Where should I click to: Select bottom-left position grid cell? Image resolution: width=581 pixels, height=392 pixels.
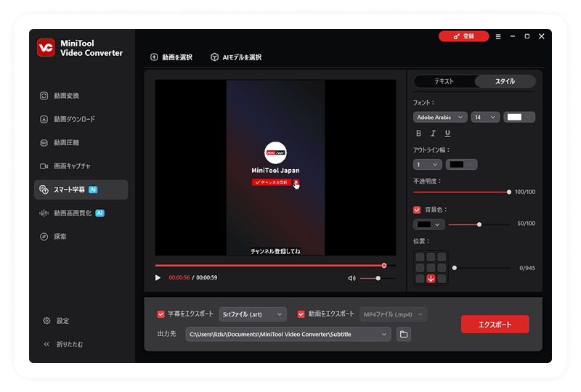point(420,279)
